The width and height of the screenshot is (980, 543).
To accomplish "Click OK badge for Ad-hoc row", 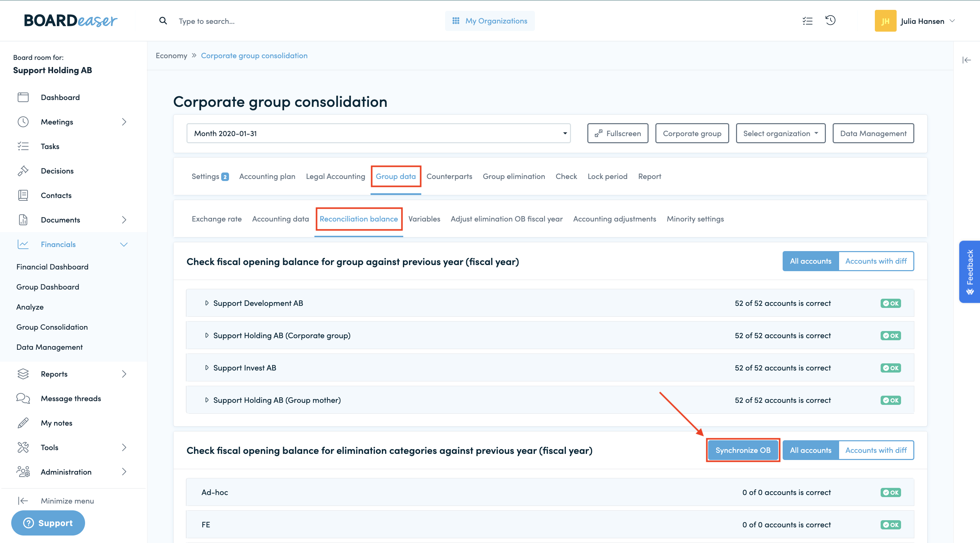I will (x=891, y=492).
